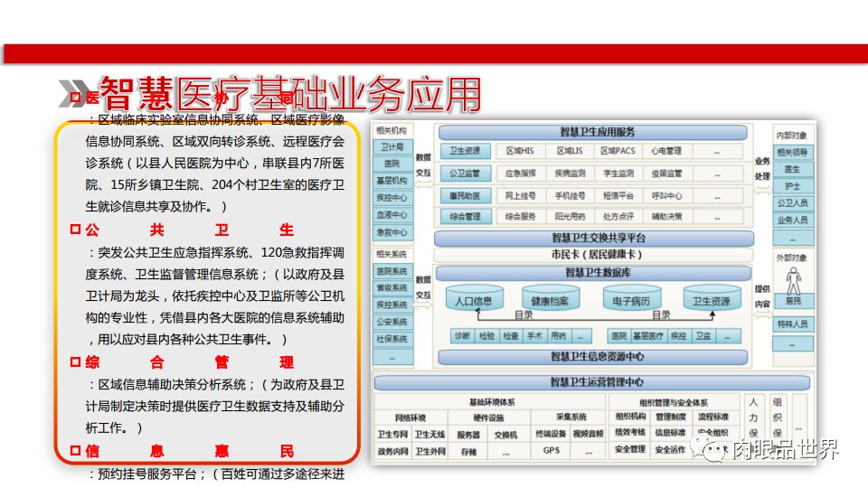Click the 基层医疗 cell

648,336
